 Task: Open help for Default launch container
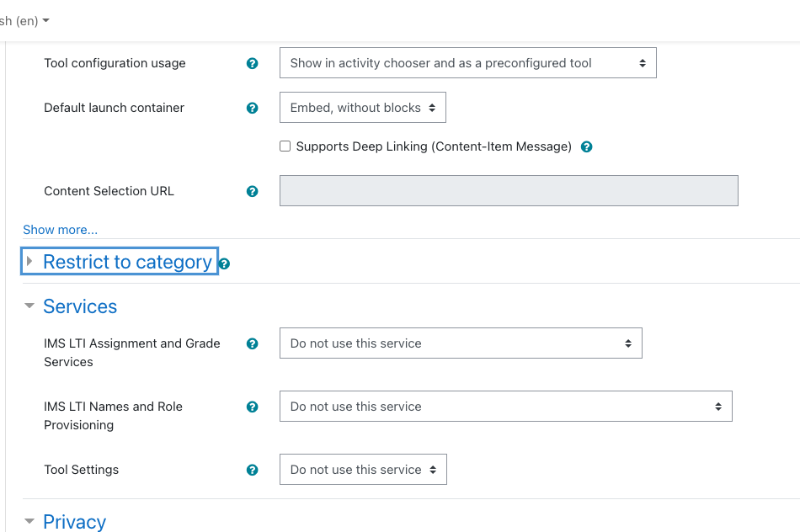click(x=252, y=108)
